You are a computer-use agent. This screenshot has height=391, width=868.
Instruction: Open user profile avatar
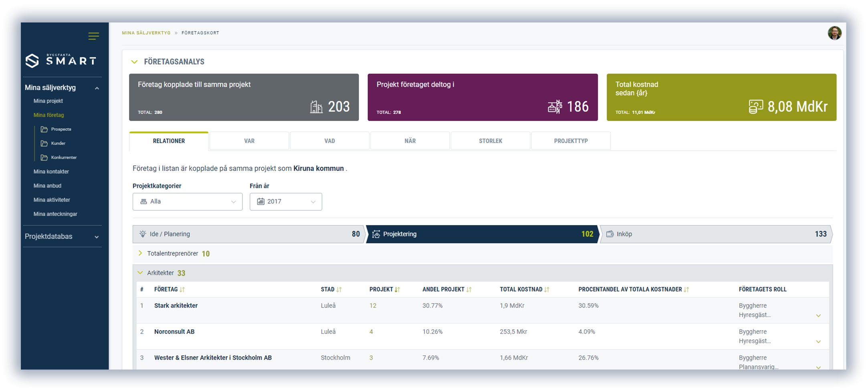835,33
